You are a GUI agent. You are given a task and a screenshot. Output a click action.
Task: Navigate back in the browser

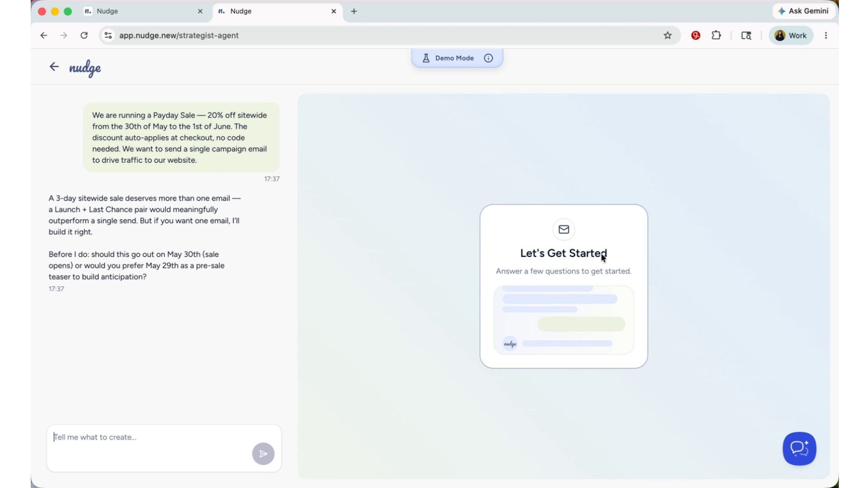click(x=44, y=35)
